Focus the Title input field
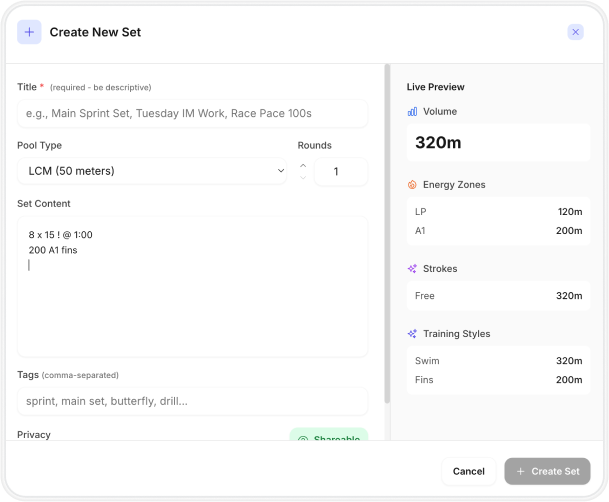This screenshot has width=609, height=502. click(192, 114)
